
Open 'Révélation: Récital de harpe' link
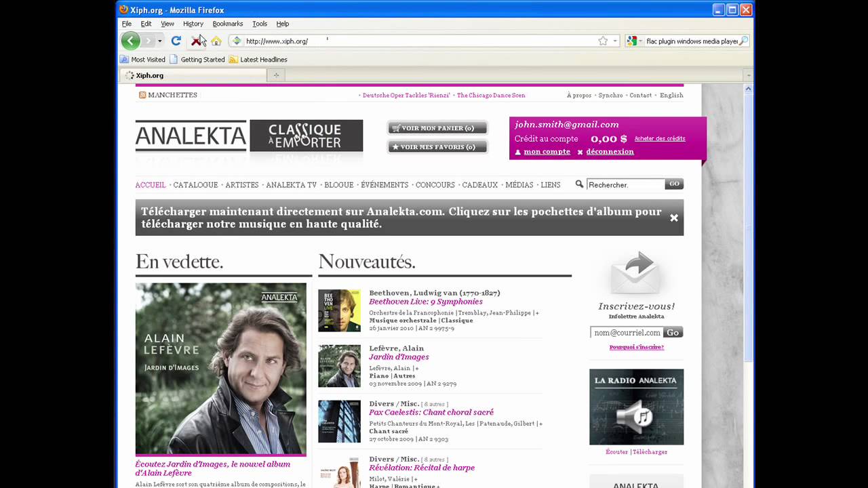point(422,468)
